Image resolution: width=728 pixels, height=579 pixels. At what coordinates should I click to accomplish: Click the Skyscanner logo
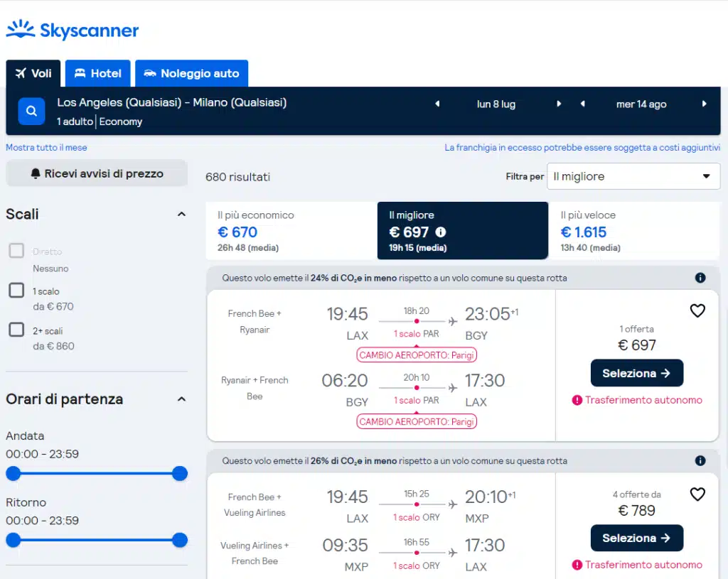(72, 31)
